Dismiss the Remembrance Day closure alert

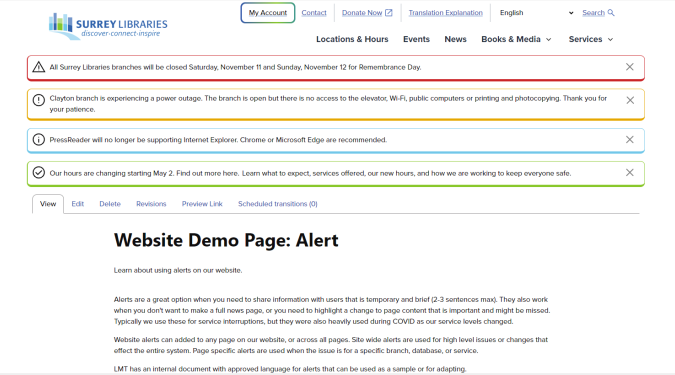pos(629,67)
